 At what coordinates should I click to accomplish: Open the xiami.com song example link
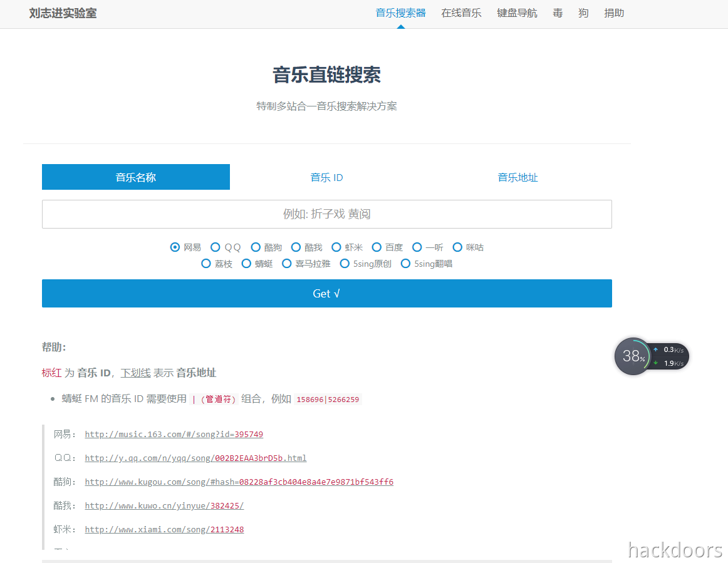(x=164, y=529)
